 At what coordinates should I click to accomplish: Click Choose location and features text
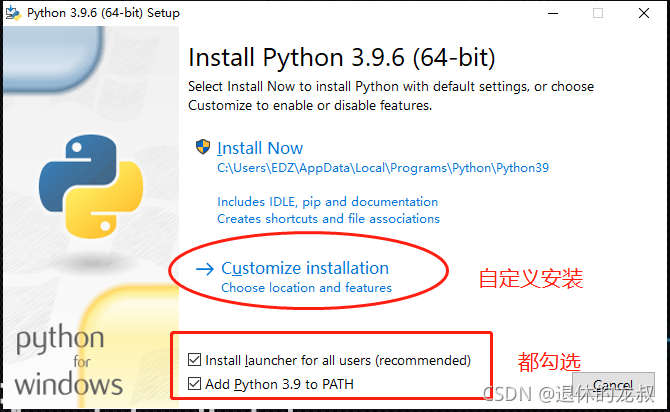click(306, 288)
